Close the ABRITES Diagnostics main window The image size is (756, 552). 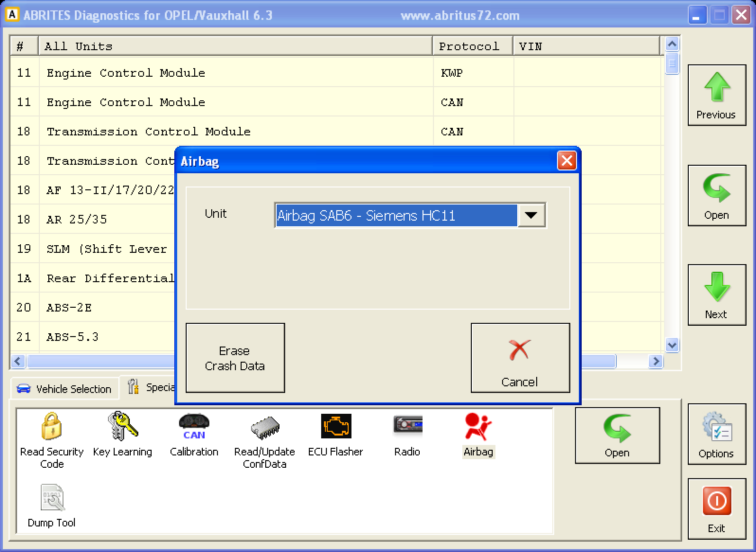pos(741,15)
